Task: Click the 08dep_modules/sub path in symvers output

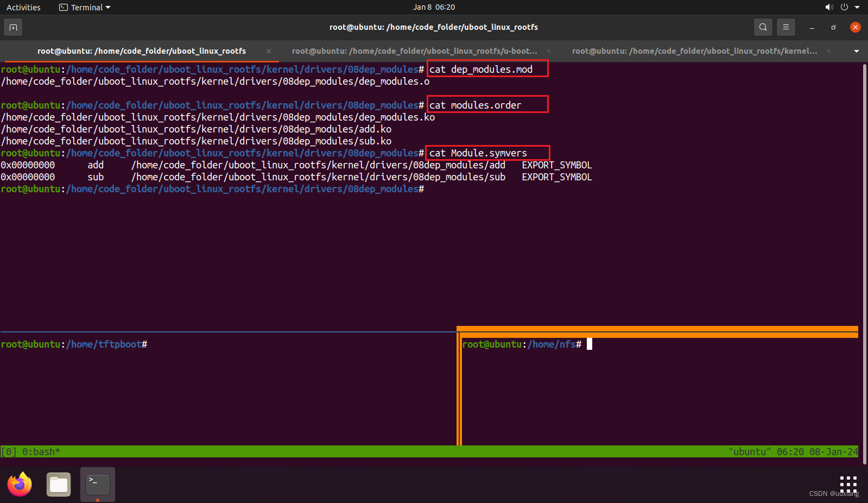Action: pyautogui.click(x=318, y=177)
